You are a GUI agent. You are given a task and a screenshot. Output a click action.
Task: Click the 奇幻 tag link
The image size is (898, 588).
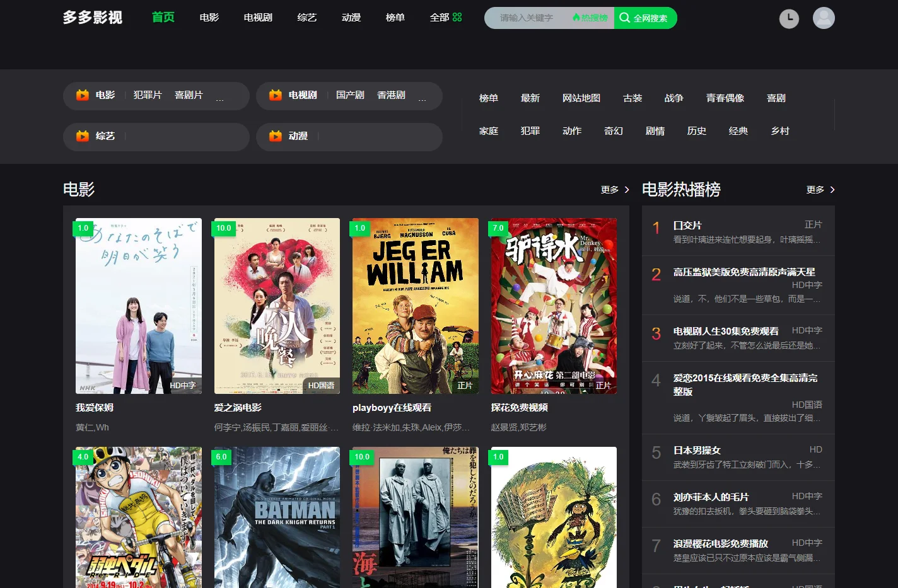point(614,131)
